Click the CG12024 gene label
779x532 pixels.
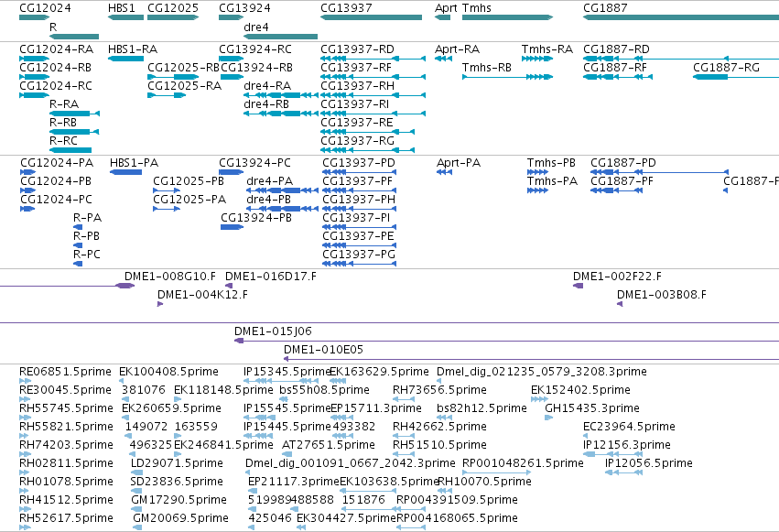45,8
